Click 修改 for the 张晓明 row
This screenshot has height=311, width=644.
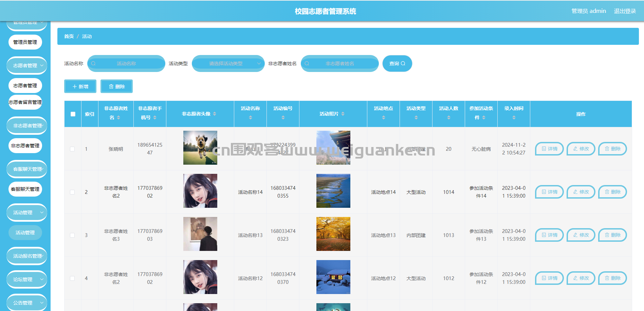point(581,149)
